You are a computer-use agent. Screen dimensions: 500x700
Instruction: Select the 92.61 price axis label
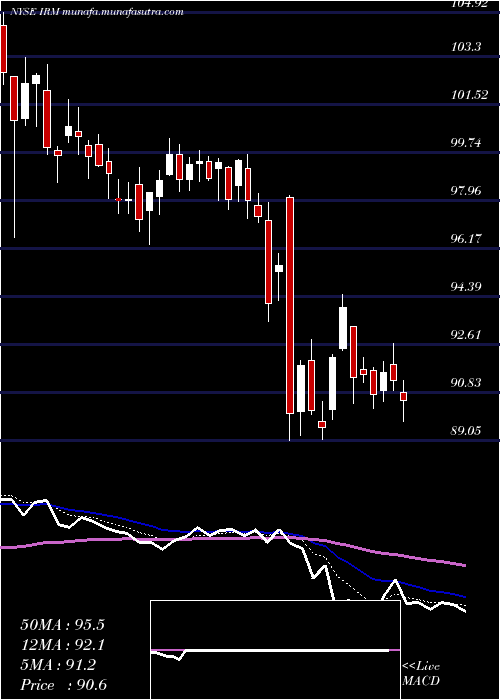click(467, 334)
